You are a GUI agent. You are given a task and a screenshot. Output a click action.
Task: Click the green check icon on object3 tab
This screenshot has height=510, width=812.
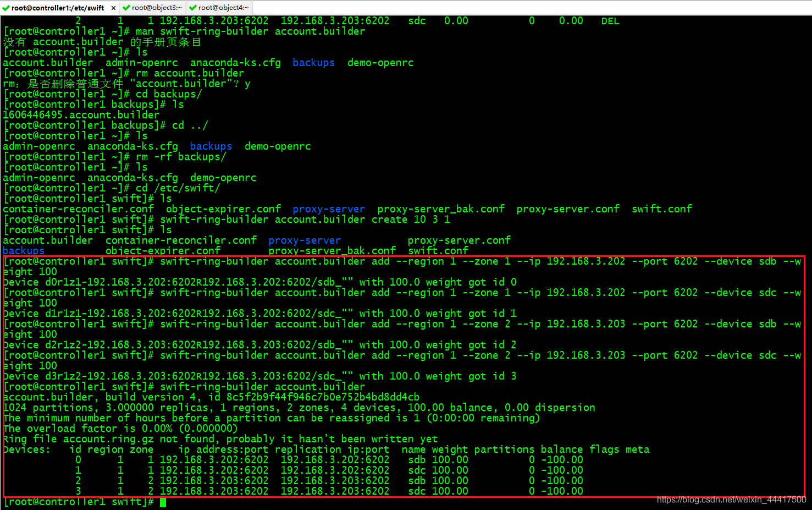pyautogui.click(x=126, y=8)
